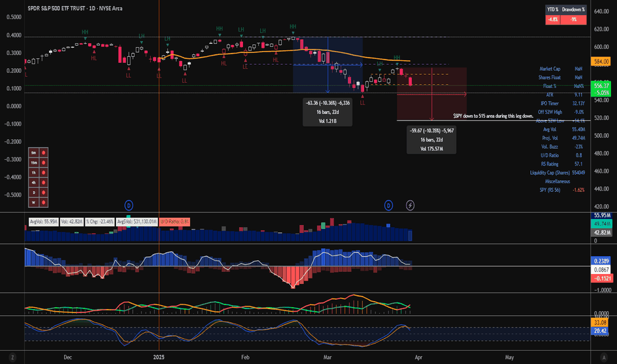Click the 42.82M volume axis label
This screenshot has width=617, height=364.
point(602,232)
